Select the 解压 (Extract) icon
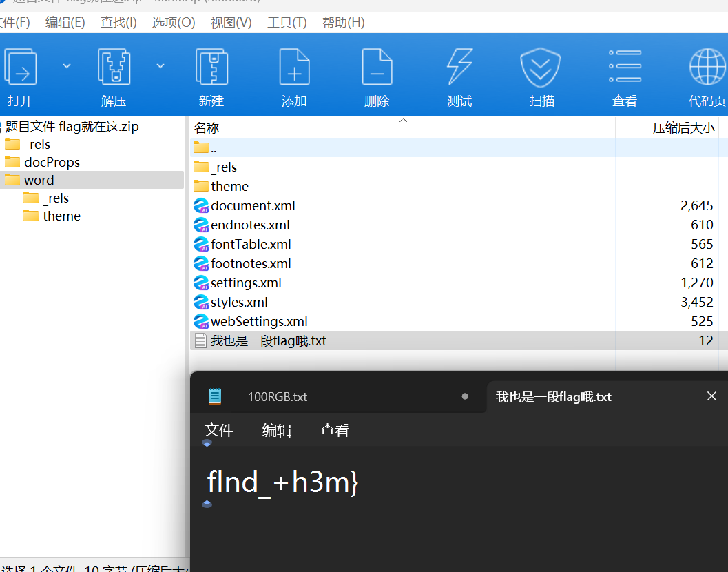This screenshot has height=572, width=728. tap(114, 66)
